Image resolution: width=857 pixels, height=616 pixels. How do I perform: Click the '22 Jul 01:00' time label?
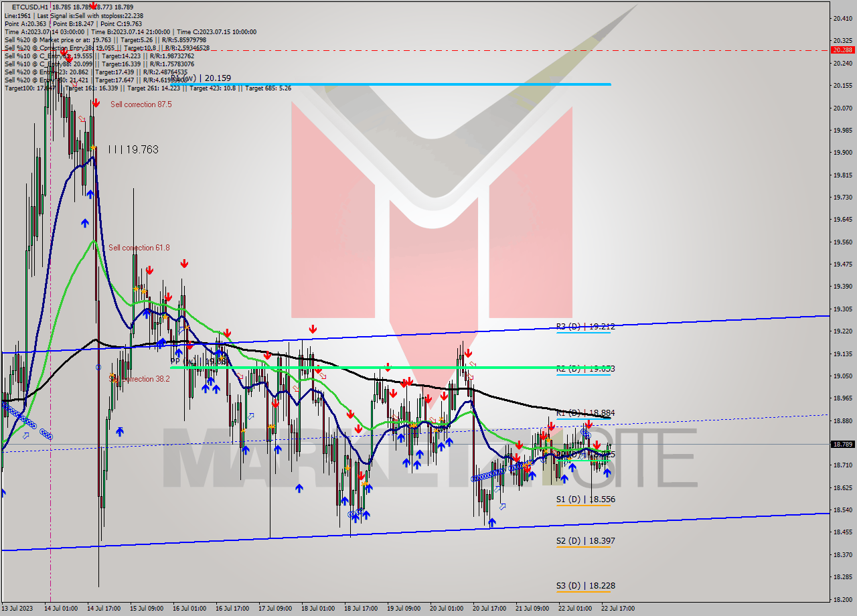click(574, 609)
